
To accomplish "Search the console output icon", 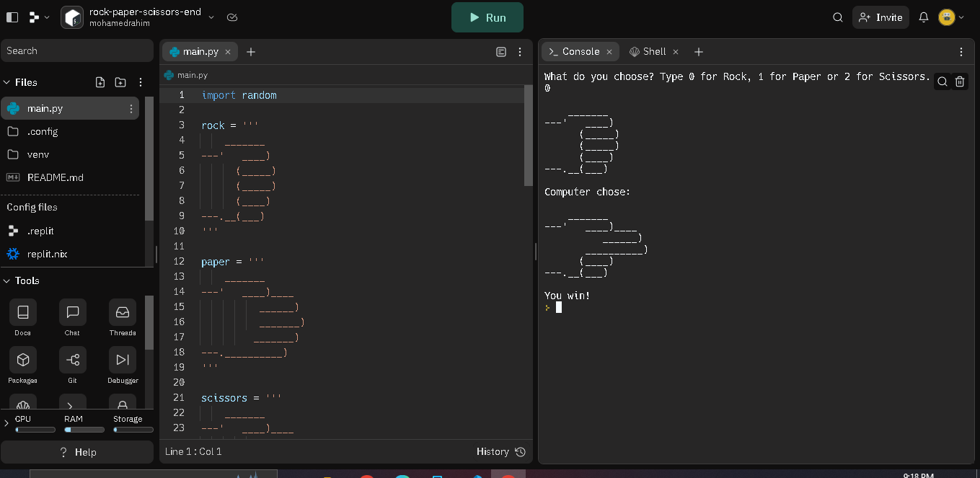I will pyautogui.click(x=943, y=81).
